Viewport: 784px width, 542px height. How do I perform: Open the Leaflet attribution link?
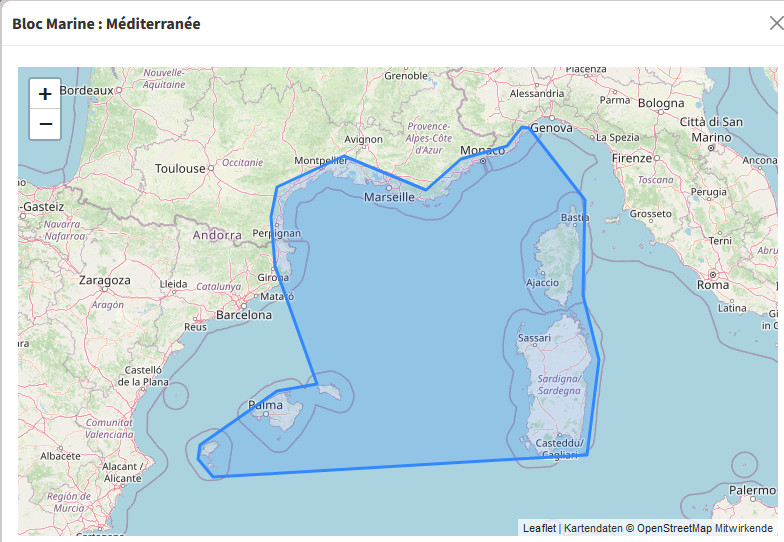click(x=539, y=528)
